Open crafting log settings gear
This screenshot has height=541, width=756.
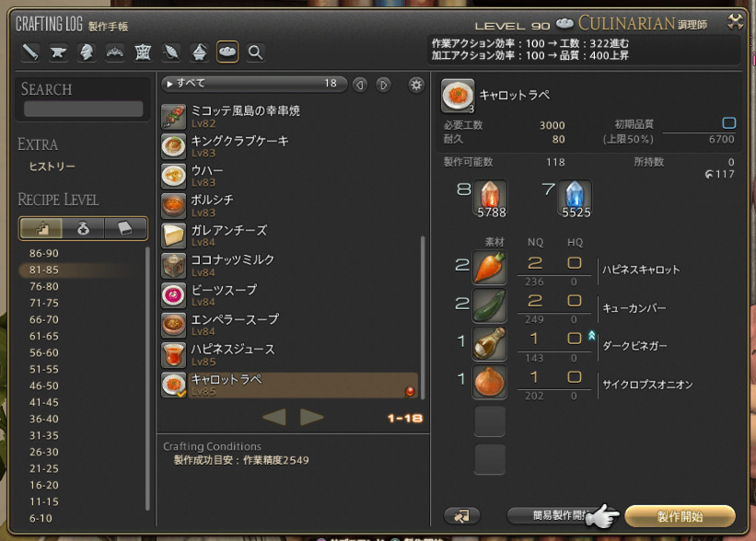416,85
